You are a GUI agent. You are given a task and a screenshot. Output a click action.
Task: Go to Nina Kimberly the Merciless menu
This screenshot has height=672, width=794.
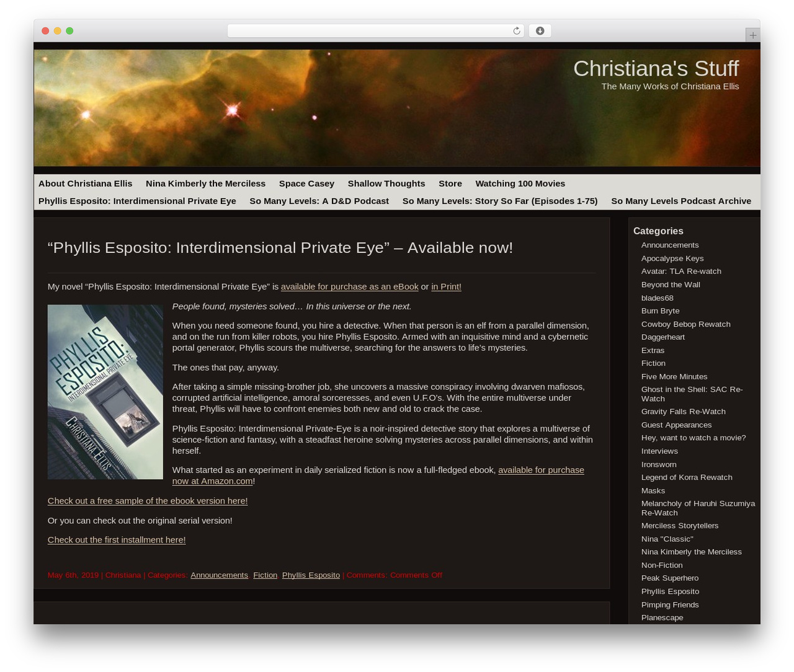click(205, 183)
